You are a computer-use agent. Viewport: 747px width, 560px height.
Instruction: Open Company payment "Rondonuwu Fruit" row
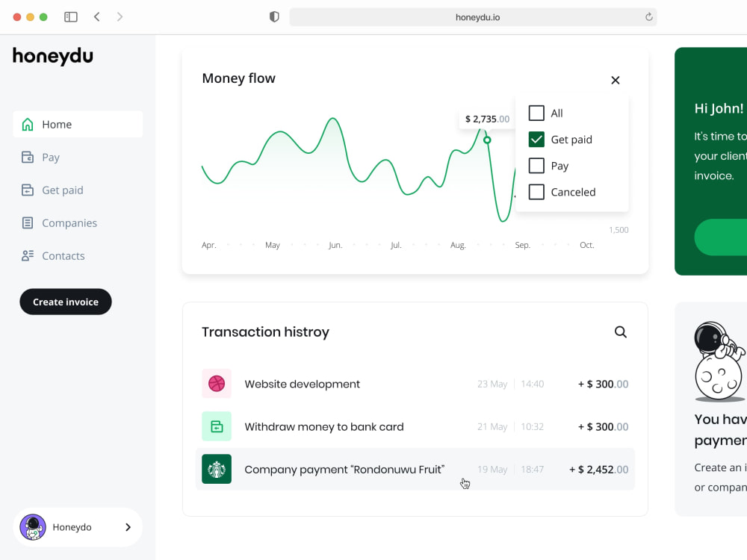pyautogui.click(x=415, y=469)
